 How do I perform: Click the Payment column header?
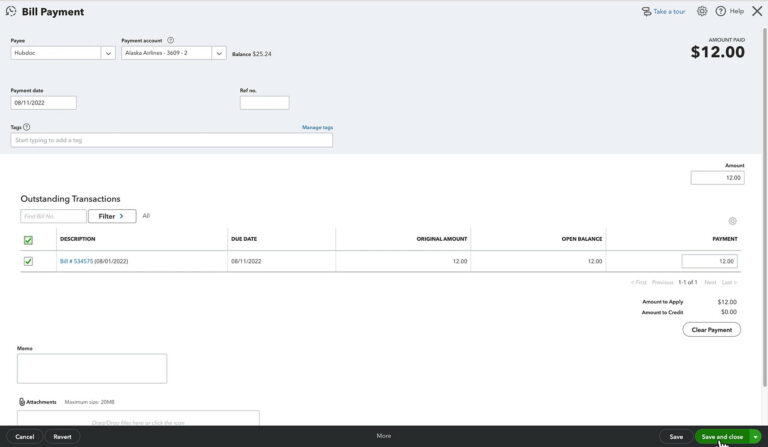tap(725, 239)
